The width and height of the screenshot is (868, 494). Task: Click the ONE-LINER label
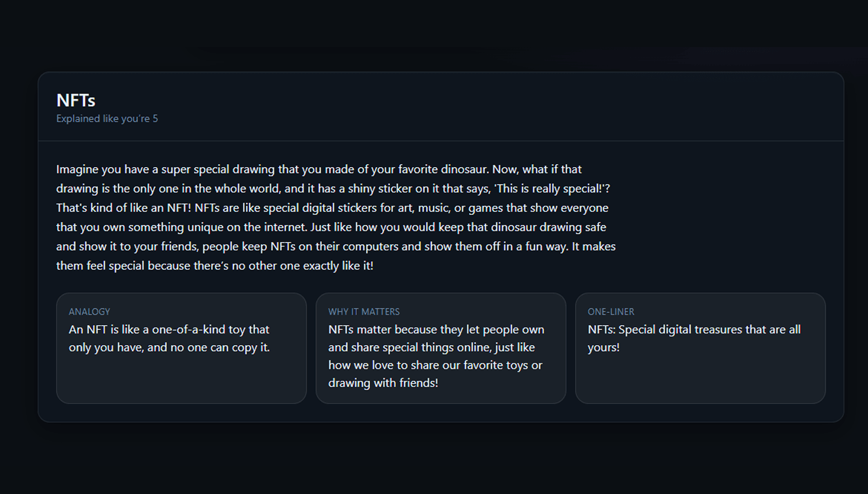point(611,312)
